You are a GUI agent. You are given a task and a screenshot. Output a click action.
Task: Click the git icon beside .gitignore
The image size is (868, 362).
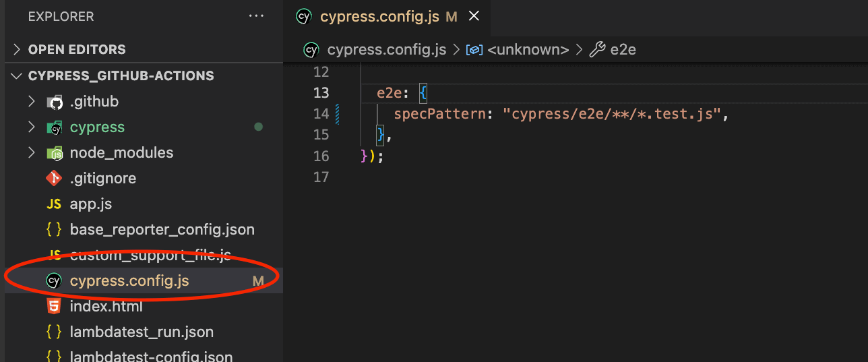[x=54, y=179]
